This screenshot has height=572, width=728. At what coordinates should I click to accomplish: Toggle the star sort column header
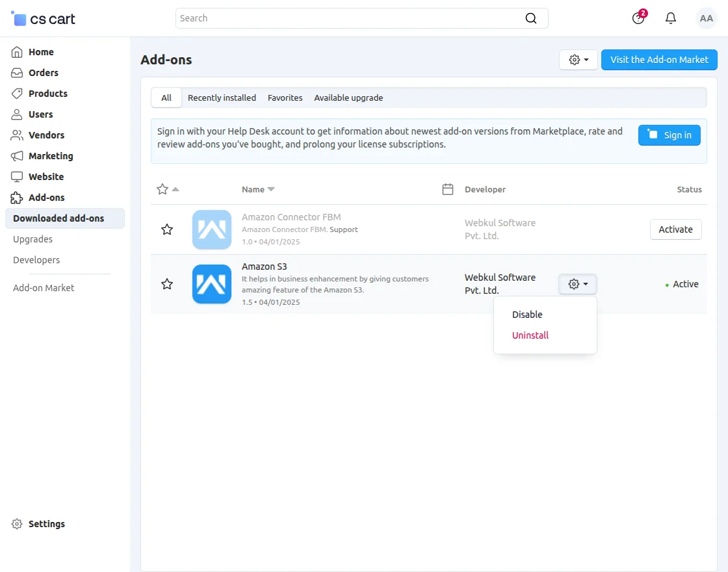coord(164,189)
